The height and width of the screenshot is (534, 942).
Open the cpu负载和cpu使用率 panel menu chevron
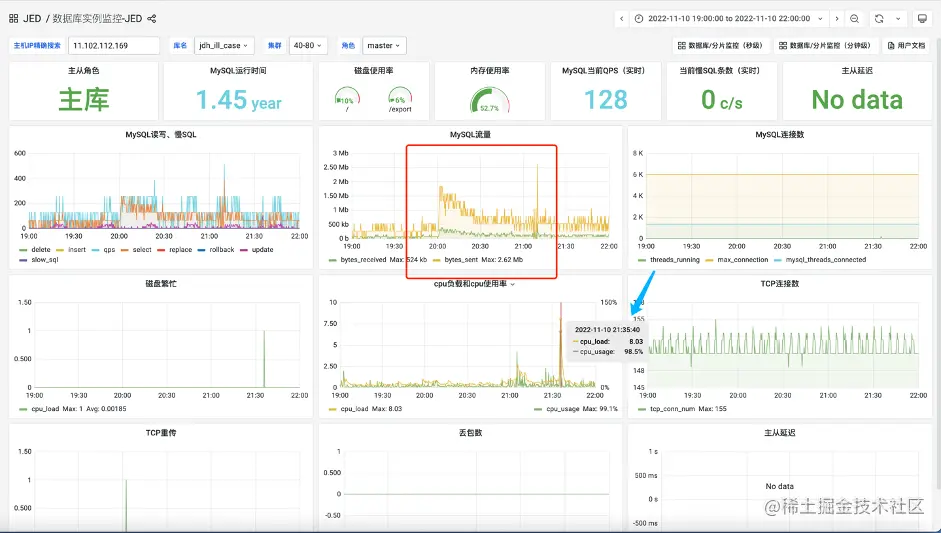[512, 284]
